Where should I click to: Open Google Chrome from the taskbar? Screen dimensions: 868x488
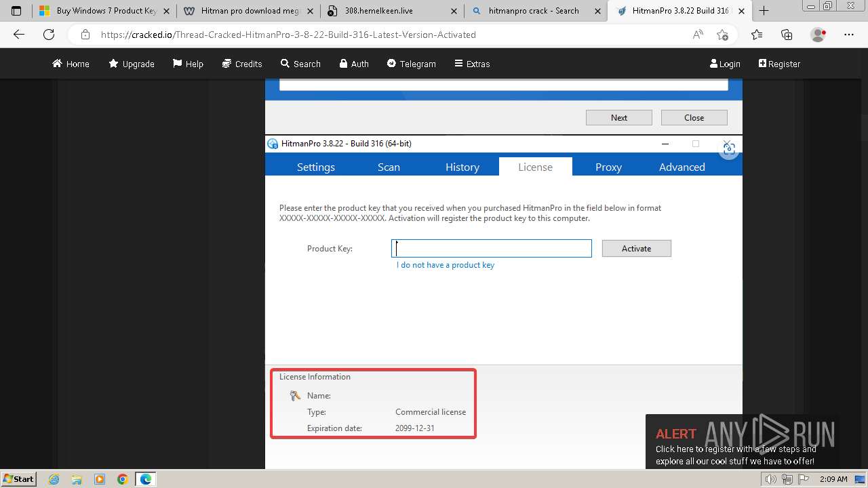tap(123, 479)
